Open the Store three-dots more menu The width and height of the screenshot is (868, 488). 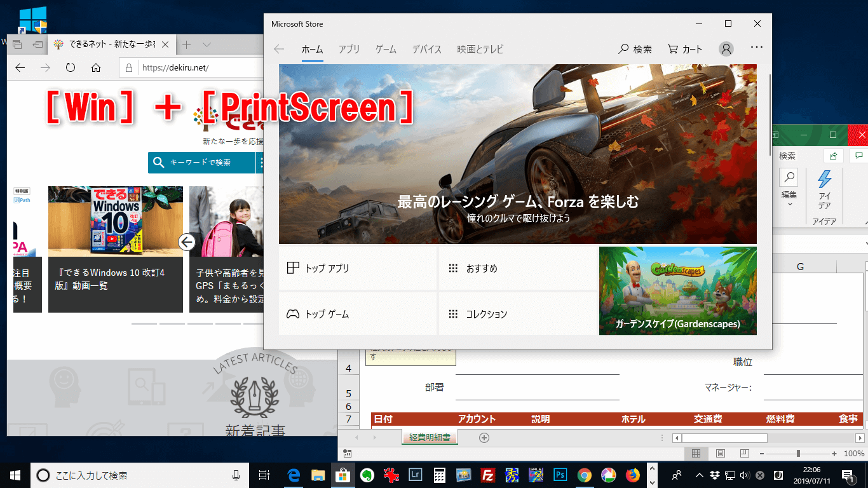click(x=756, y=47)
